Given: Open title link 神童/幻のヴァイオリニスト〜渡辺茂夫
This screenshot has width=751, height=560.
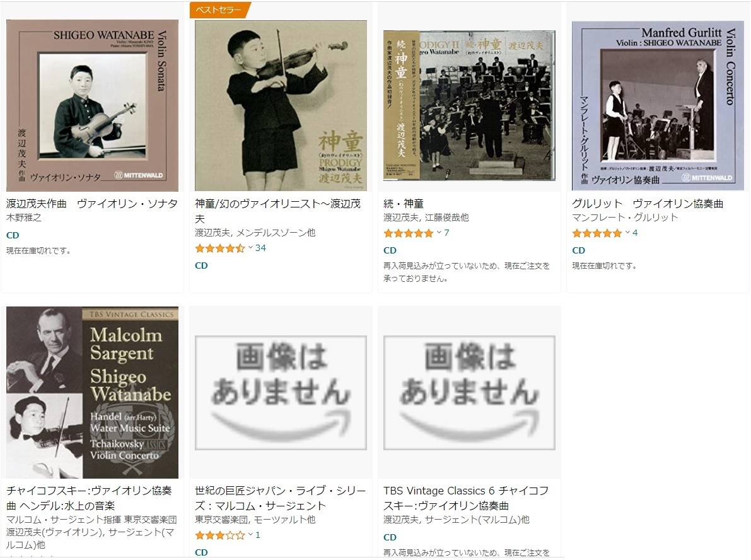Looking at the screenshot, I should coord(278,211).
